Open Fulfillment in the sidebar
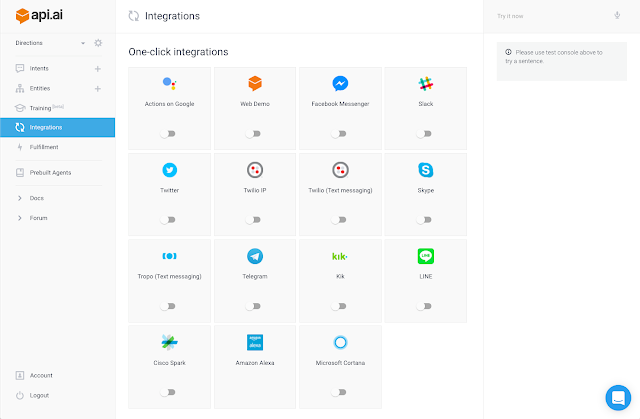This screenshot has height=419, width=640. pyautogui.click(x=44, y=147)
